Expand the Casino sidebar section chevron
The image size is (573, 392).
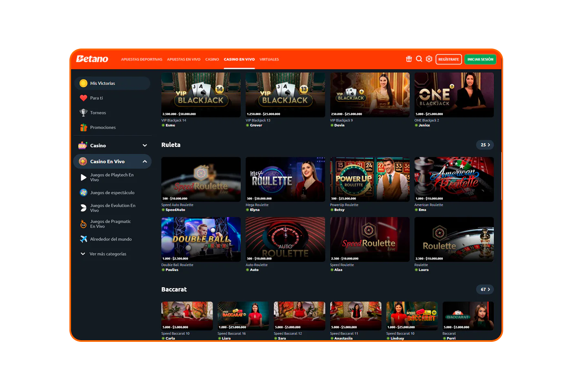click(x=144, y=146)
